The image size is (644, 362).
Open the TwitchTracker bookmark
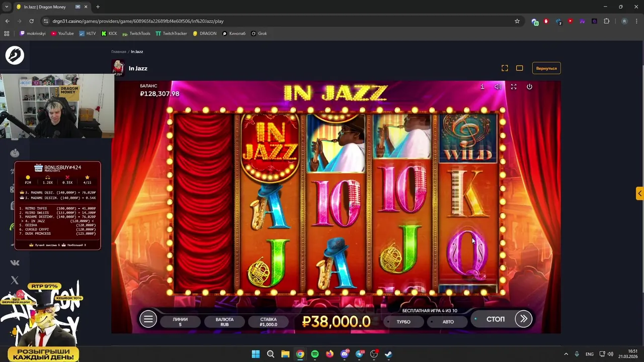click(x=172, y=34)
